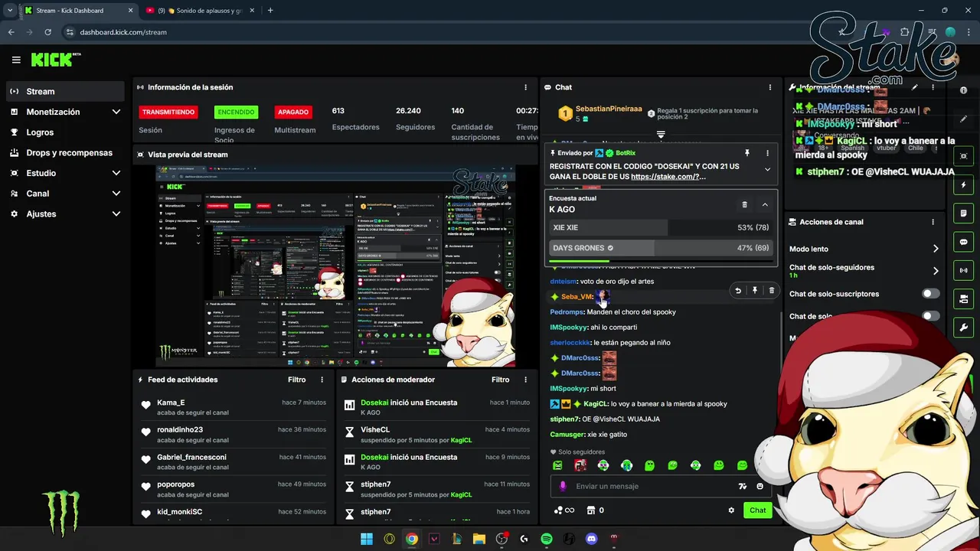Click the wrench icon in right toolbar
Viewport: 980px width, 551px height.
[963, 328]
